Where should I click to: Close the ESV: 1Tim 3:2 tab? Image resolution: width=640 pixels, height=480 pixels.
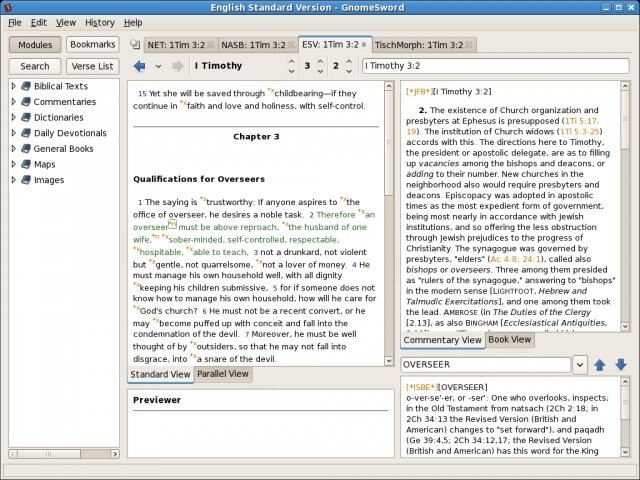tap(364, 45)
